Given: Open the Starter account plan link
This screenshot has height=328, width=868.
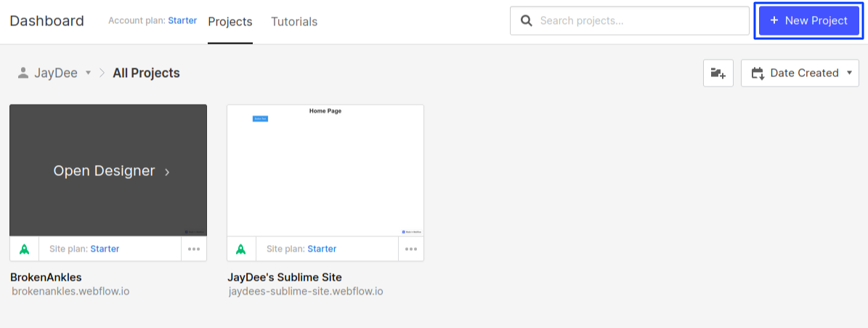Looking at the screenshot, I should [x=182, y=20].
